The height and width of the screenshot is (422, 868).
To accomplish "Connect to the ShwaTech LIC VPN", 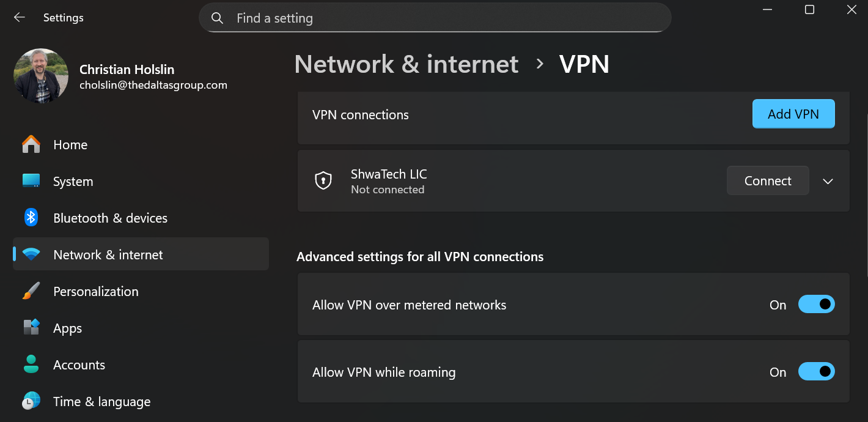I will (768, 180).
